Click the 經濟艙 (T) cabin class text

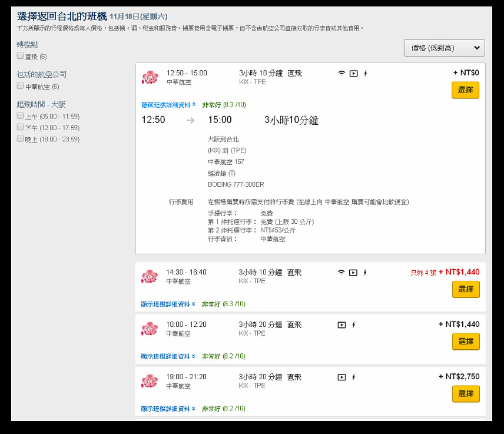[221, 174]
